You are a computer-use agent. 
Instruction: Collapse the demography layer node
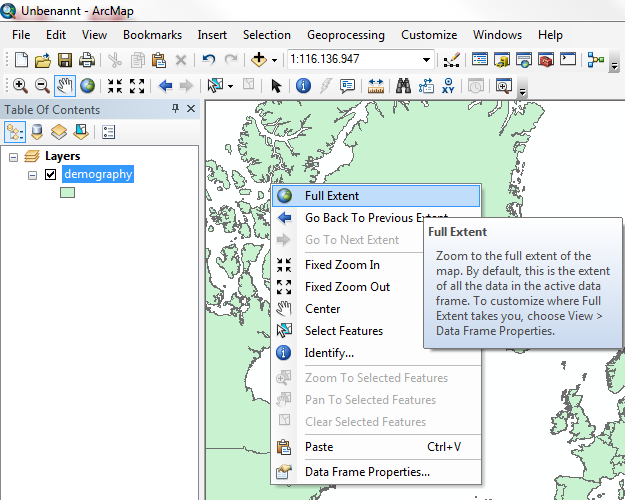(32, 175)
